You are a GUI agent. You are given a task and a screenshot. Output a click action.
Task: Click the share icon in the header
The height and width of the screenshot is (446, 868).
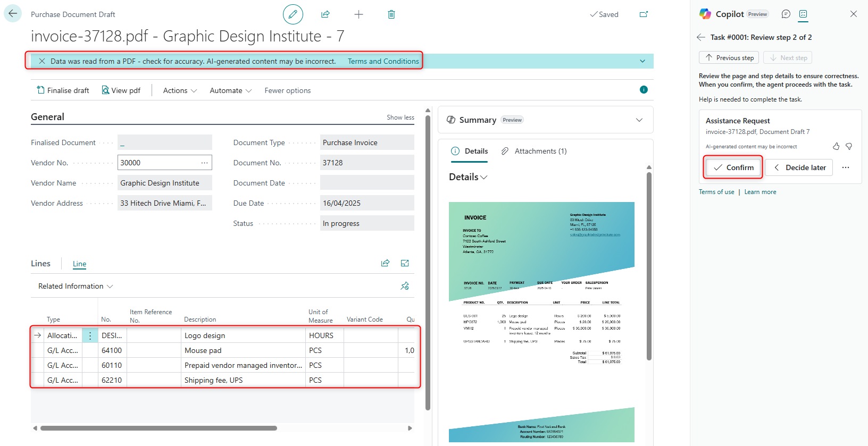pyautogui.click(x=325, y=14)
